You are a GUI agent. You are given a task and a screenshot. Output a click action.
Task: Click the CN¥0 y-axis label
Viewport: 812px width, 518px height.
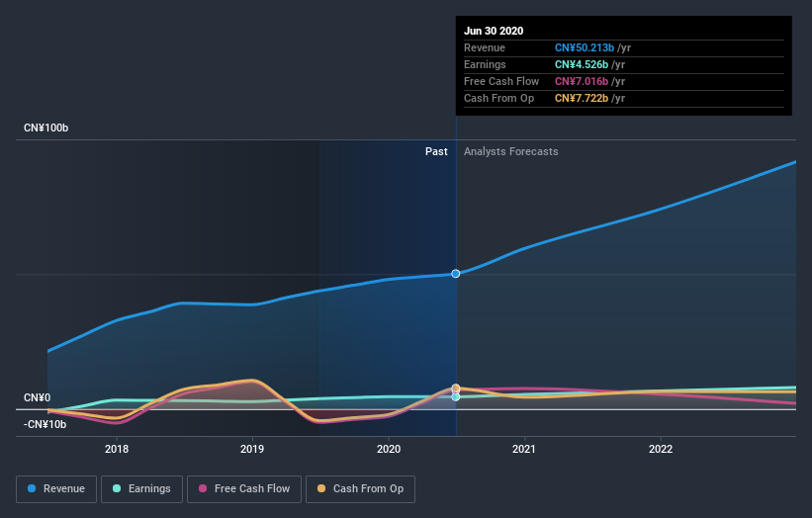pos(38,398)
